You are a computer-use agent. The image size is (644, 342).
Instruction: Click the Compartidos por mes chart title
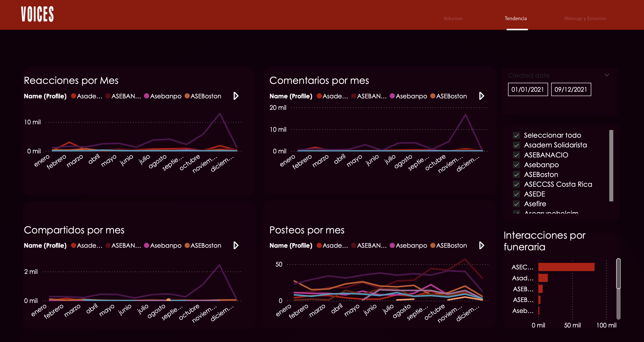74,230
